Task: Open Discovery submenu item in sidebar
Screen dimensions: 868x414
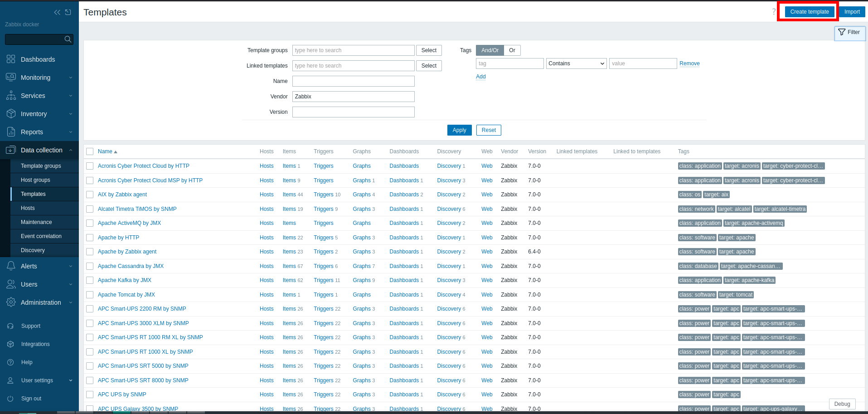Action: pos(44,250)
